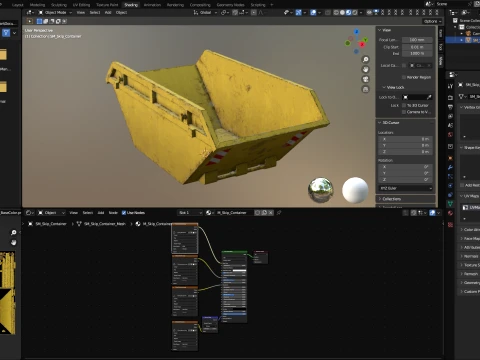Viewport: 480px width, 360px height.
Task: Select rendered viewport shading
Action: [x=355, y=13]
